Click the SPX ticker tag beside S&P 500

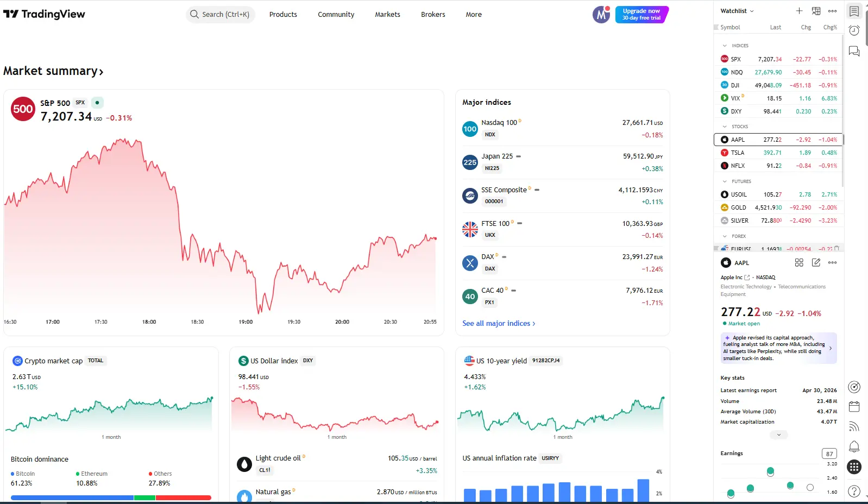coord(80,103)
